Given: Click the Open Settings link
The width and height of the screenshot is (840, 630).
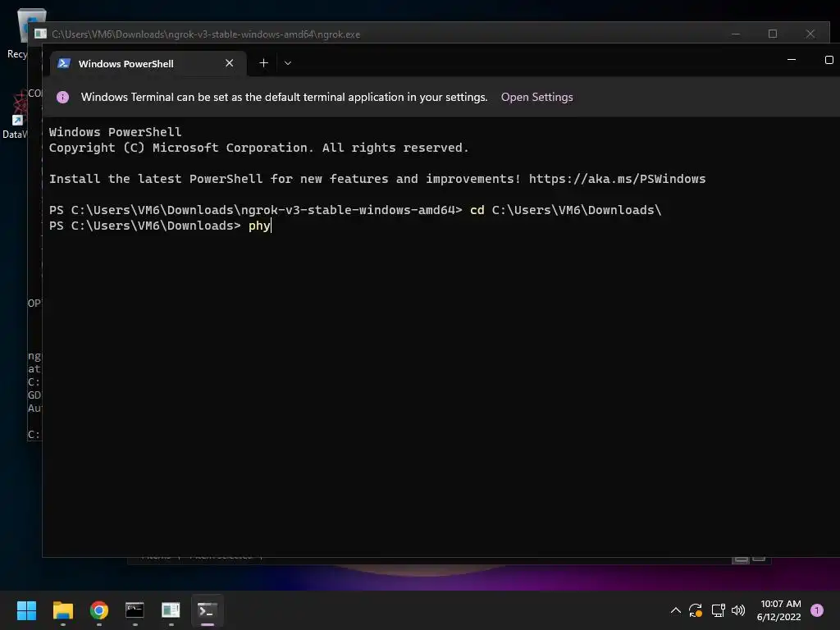Looking at the screenshot, I should (536, 97).
